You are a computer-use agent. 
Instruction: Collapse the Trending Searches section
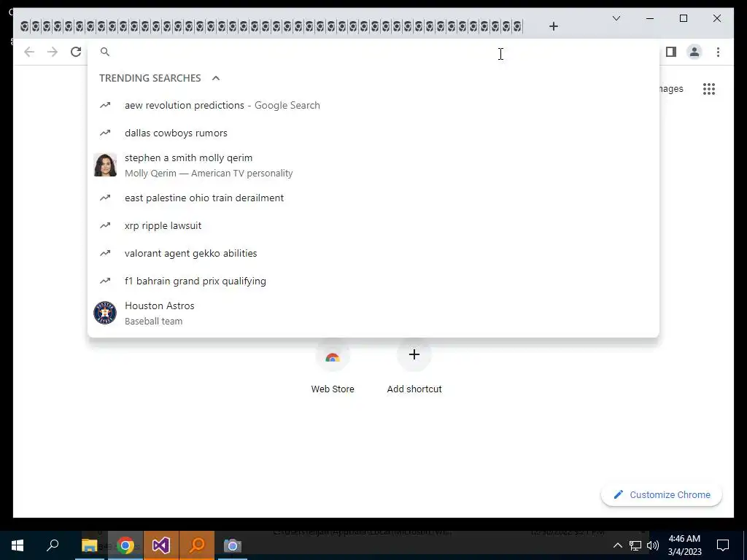pyautogui.click(x=216, y=78)
